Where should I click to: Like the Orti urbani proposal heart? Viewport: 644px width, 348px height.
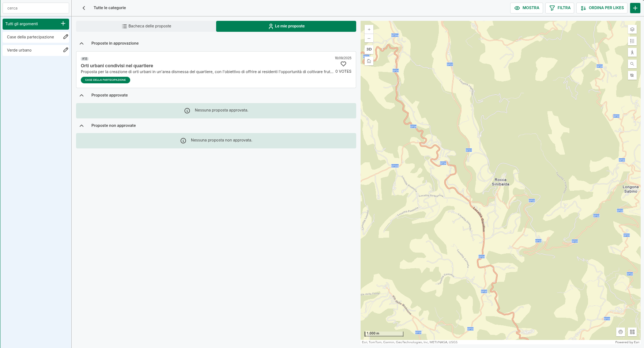[x=343, y=64]
